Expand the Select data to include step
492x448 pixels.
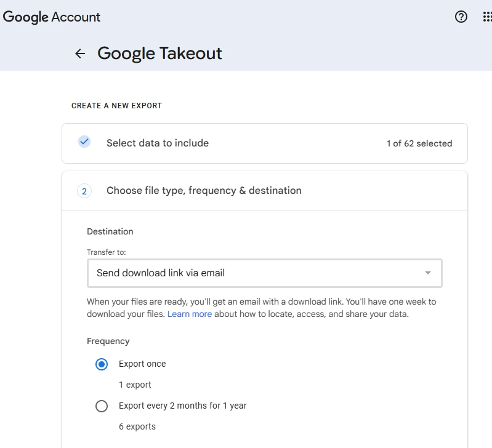[x=265, y=143]
